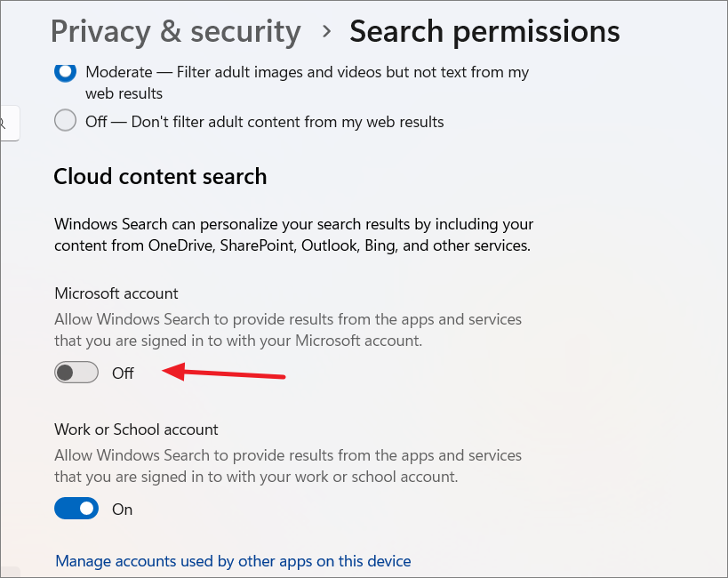Screen dimensions: 728x578
Task: Click the work or school account description
Action: click(288, 466)
